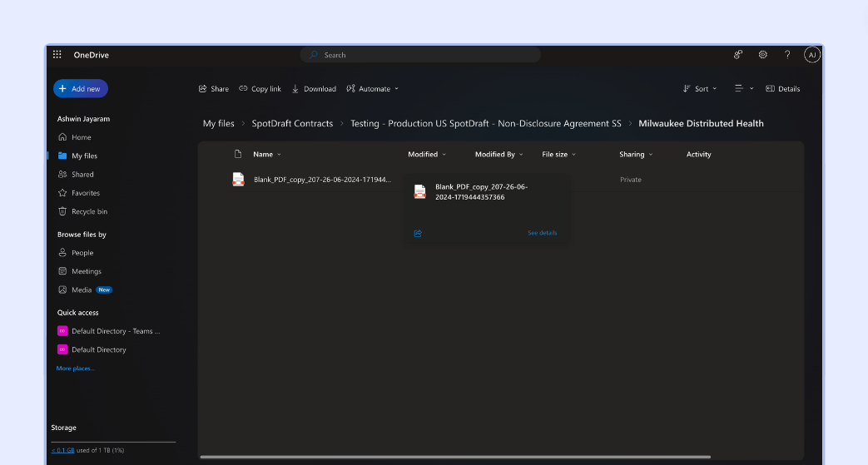Select Favorites in the sidebar
Viewport: 868px width, 465px height.
pyautogui.click(x=85, y=193)
